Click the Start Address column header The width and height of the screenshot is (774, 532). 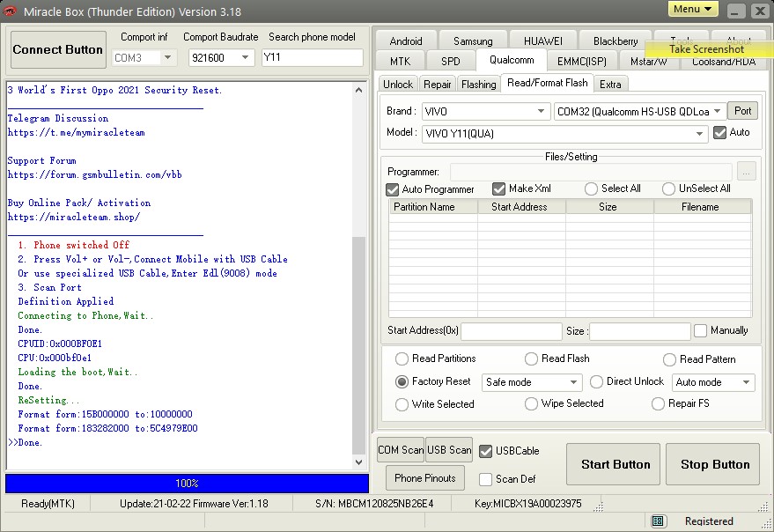[x=521, y=207]
